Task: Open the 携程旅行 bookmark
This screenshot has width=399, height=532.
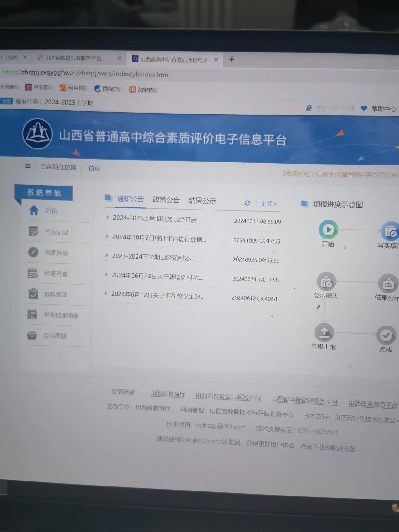Action: coord(108,89)
